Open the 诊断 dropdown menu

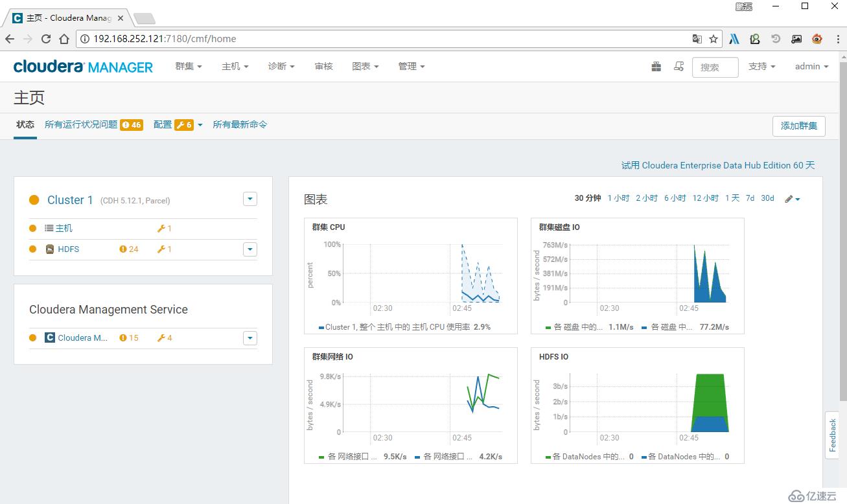281,66
